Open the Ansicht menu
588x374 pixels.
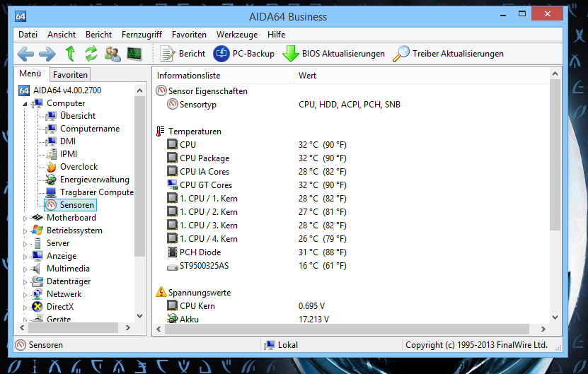coord(62,35)
